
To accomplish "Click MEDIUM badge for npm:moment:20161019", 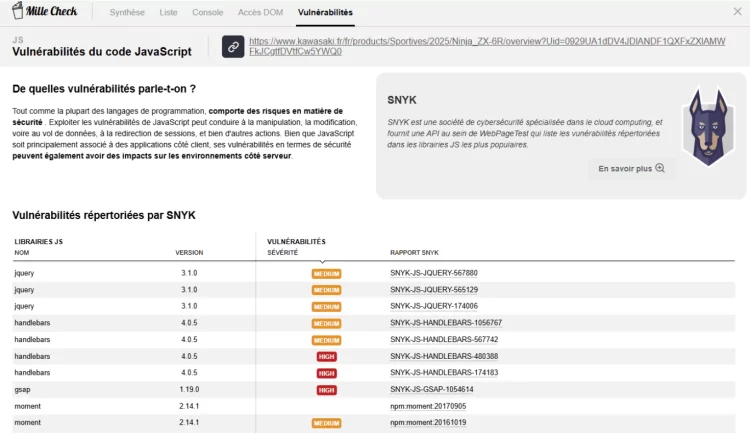I will coord(326,423).
